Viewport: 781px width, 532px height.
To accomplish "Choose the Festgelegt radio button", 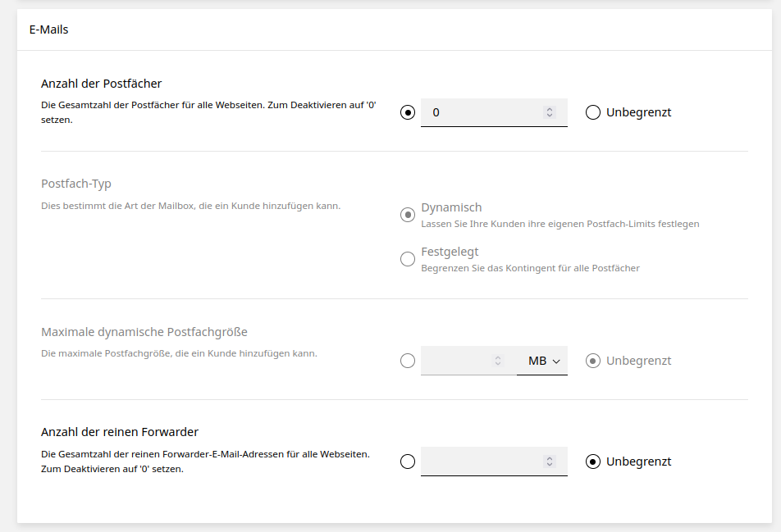I will pyautogui.click(x=408, y=259).
